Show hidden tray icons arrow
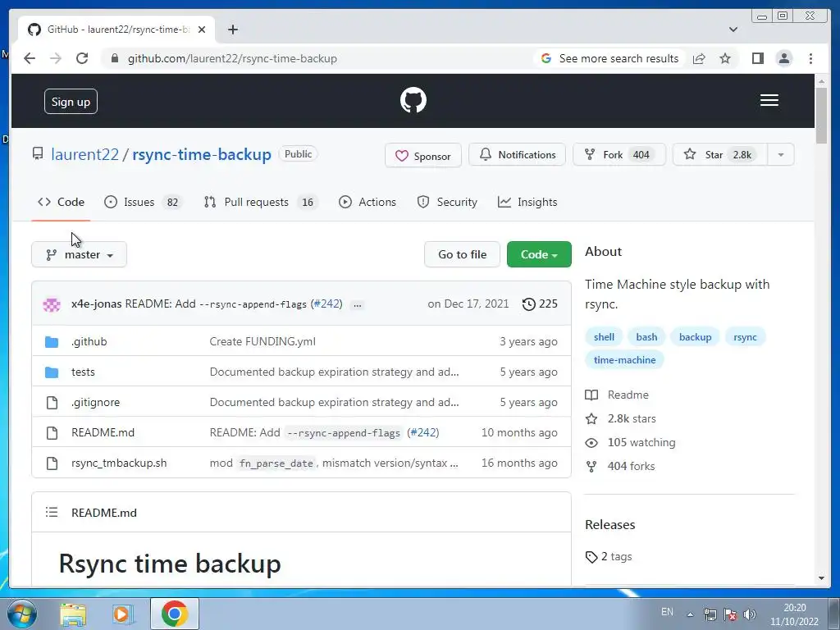Viewport: 840px width, 630px height. pyautogui.click(x=691, y=614)
